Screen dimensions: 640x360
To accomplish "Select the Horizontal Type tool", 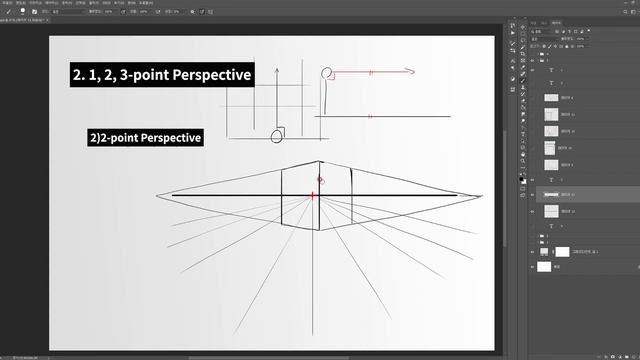I will click(x=523, y=134).
